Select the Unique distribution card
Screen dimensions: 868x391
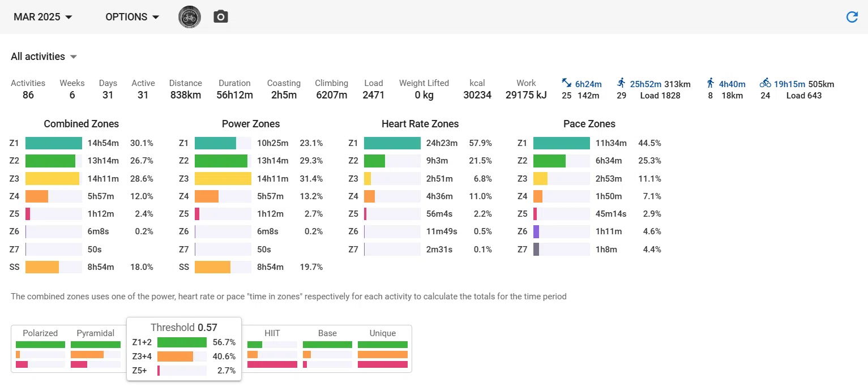(383, 349)
